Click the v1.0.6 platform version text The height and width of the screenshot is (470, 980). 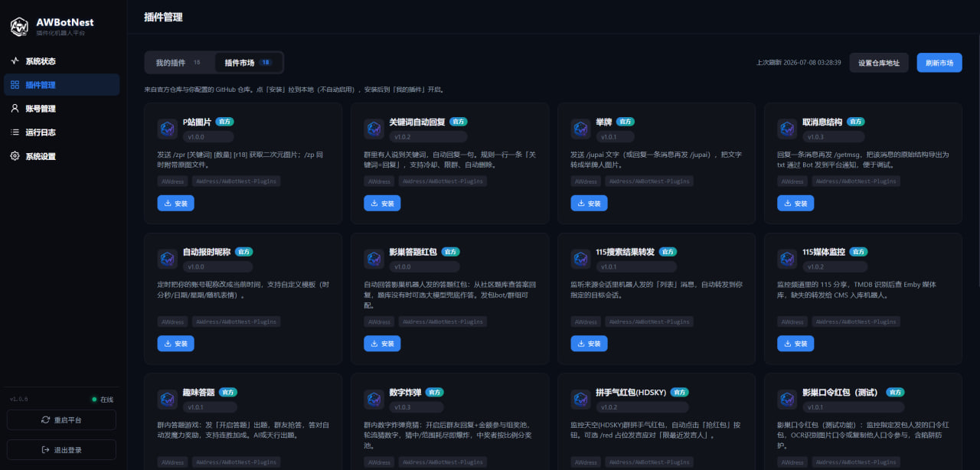click(x=18, y=400)
